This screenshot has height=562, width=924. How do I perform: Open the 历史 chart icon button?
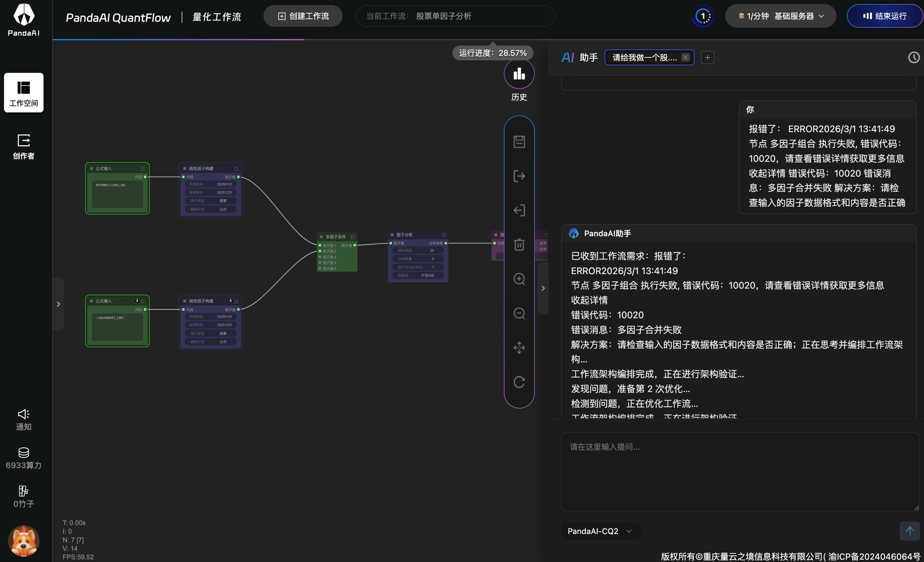pos(519,73)
